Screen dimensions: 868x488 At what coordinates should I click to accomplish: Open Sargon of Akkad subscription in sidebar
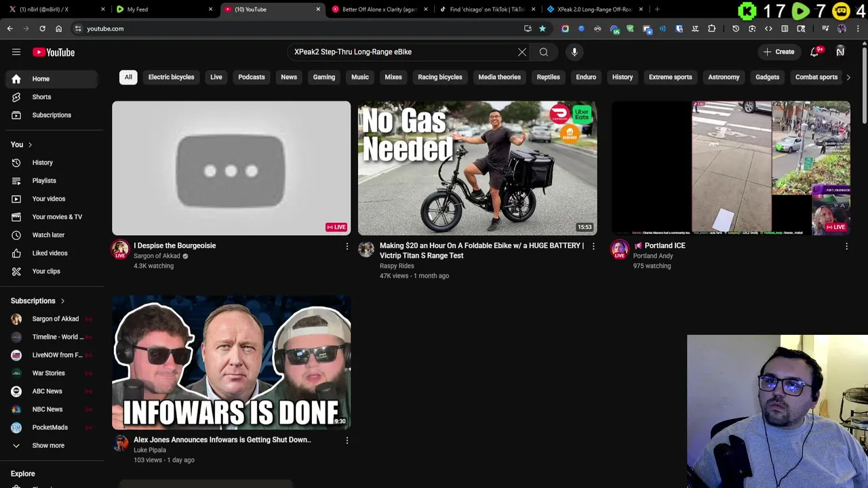click(x=53, y=319)
